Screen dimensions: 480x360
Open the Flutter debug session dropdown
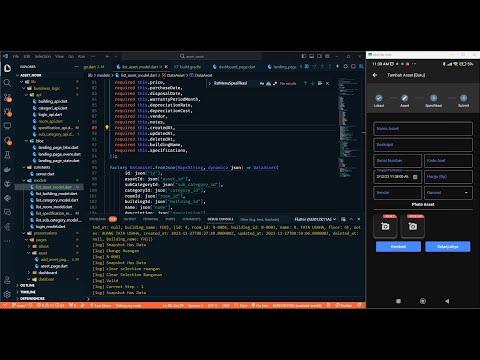[x=316, y=219]
